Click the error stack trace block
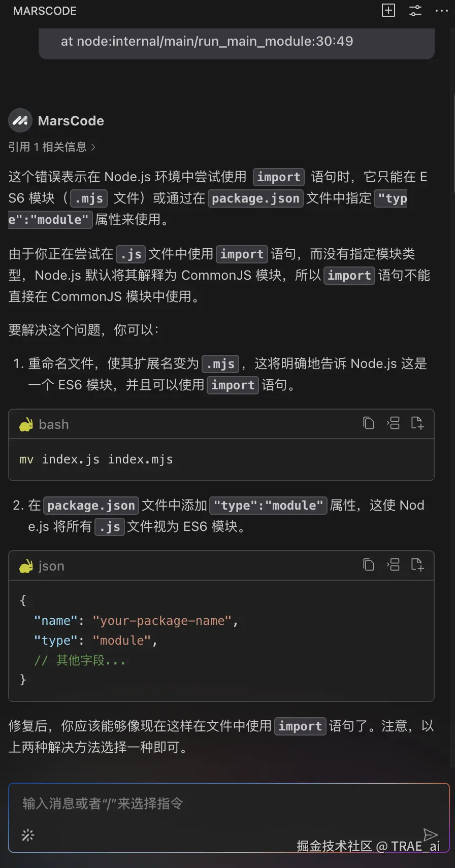Image resolution: width=455 pixels, height=868 pixels. [237, 43]
